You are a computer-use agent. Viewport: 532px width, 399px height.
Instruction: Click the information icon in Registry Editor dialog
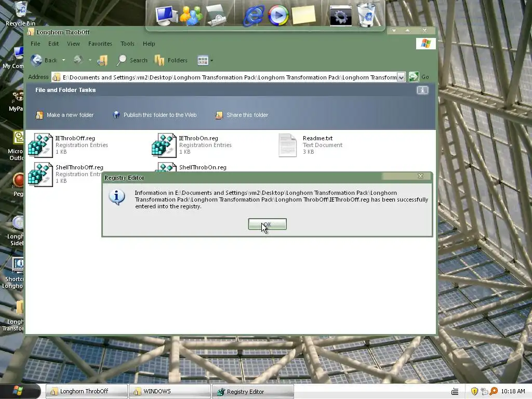pos(117,197)
